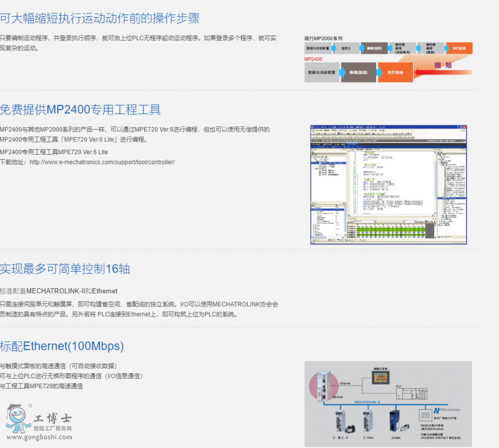Screen dimensions: 499x448
Task: Click the 标准配备MECHATROLINK-II和Ethernet text line
Action: [59, 291]
